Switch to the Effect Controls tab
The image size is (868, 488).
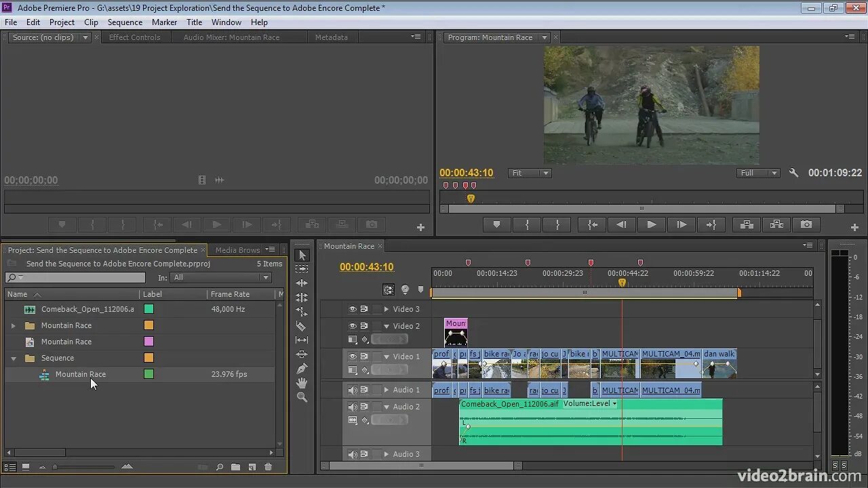pos(134,37)
